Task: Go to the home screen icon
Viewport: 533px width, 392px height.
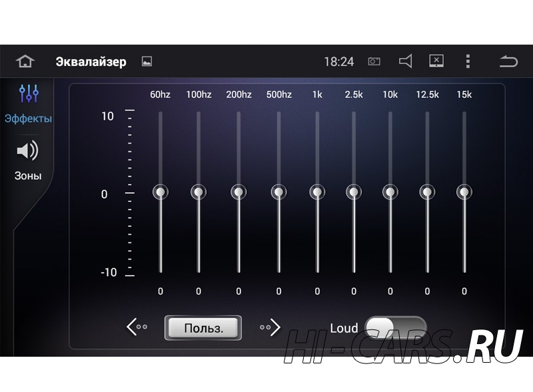Action: click(x=25, y=61)
